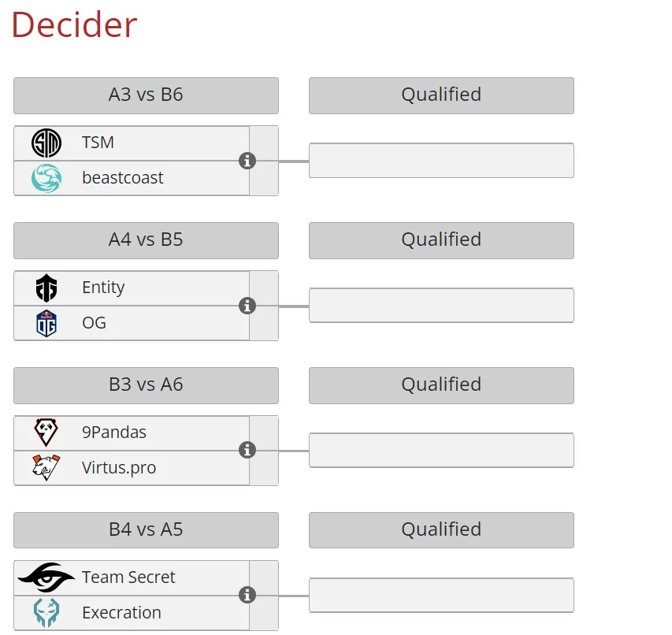Click the Virtus.pro bear logo

click(x=46, y=468)
